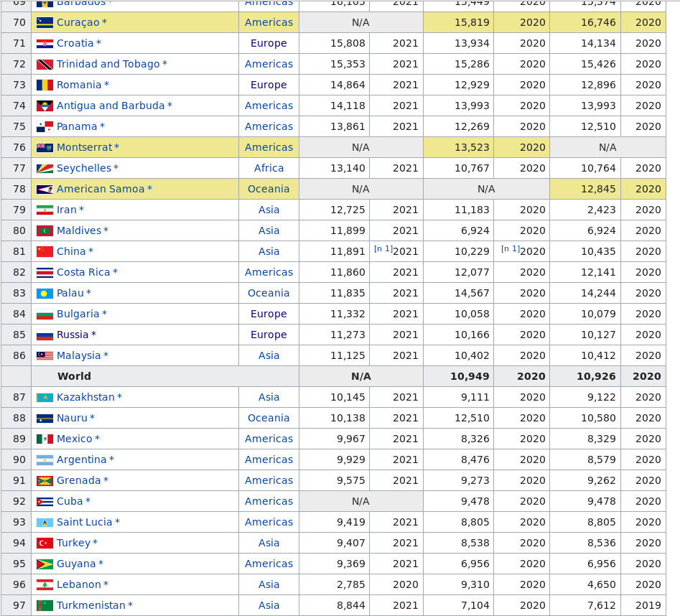
Task: Open the Antigua and Barbuda article link
Action: coord(111,106)
